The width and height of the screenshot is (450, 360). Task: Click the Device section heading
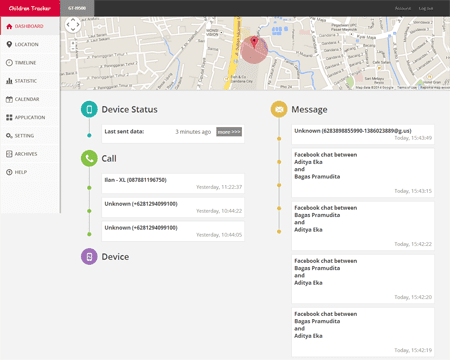tap(115, 257)
